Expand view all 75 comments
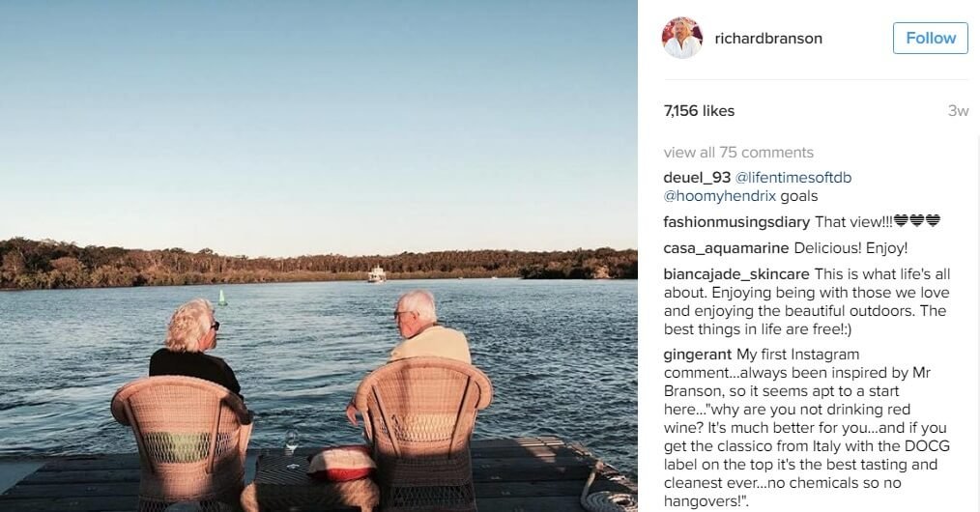This screenshot has width=980, height=512. pyautogui.click(x=738, y=153)
